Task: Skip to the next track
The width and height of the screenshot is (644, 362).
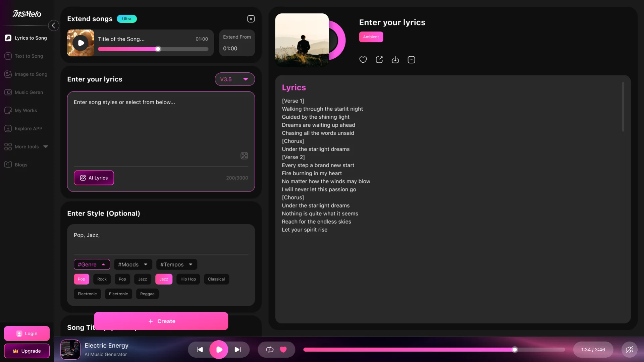Action: pos(237,350)
